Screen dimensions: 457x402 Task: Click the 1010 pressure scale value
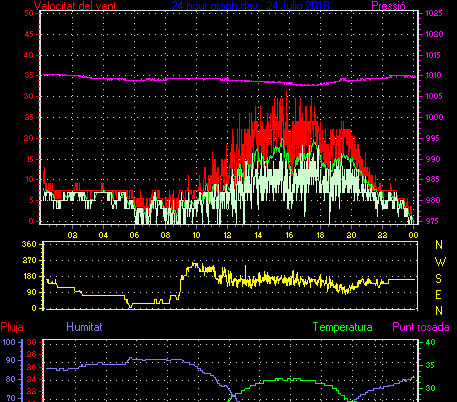pos(434,75)
